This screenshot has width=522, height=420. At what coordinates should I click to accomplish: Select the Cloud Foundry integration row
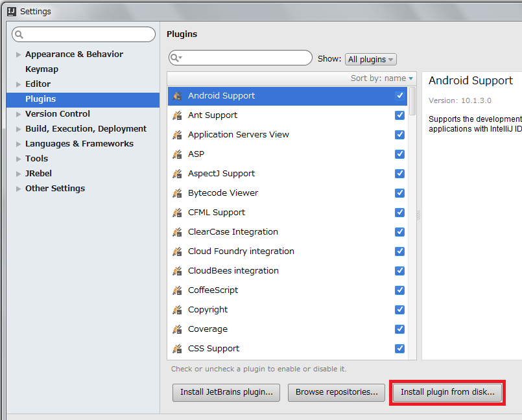click(287, 251)
